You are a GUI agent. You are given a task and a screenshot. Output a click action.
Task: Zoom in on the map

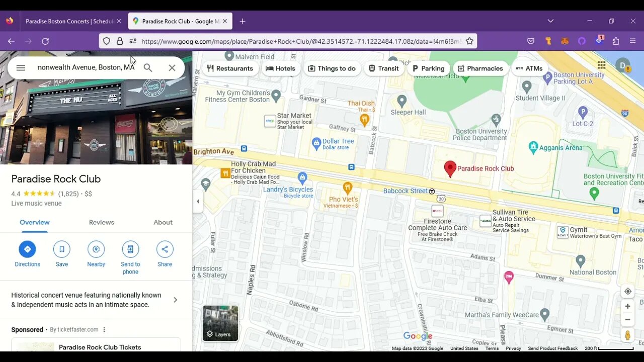click(x=627, y=306)
